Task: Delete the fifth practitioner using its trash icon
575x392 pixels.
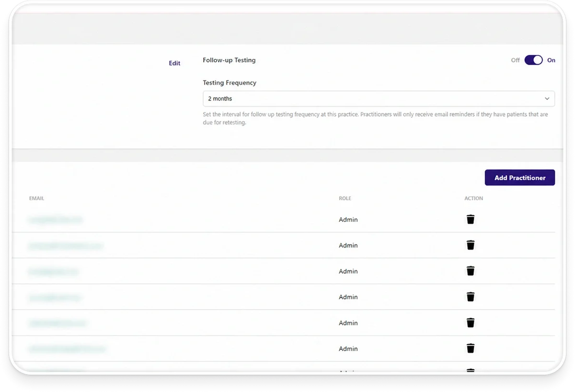Action: 471,323
